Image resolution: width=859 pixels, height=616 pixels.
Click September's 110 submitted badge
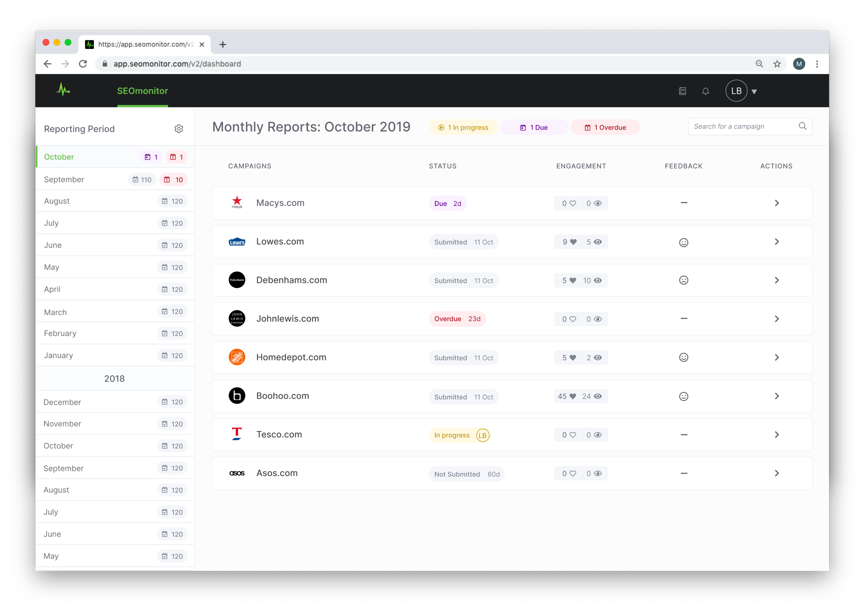point(142,180)
